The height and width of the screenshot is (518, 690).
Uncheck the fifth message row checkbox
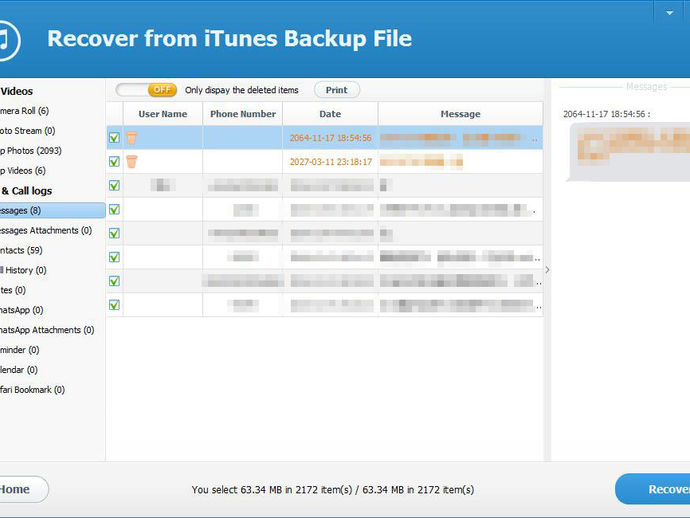pos(114,233)
